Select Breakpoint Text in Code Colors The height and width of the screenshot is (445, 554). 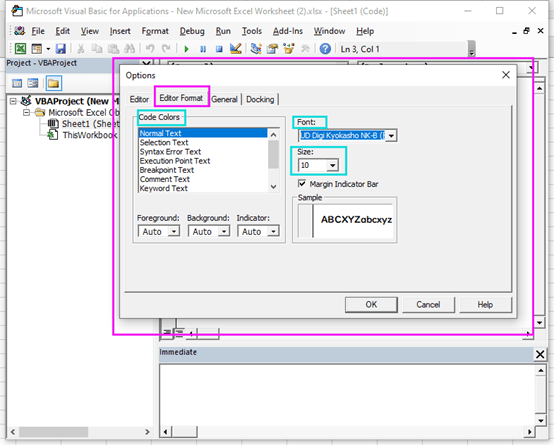point(203,170)
